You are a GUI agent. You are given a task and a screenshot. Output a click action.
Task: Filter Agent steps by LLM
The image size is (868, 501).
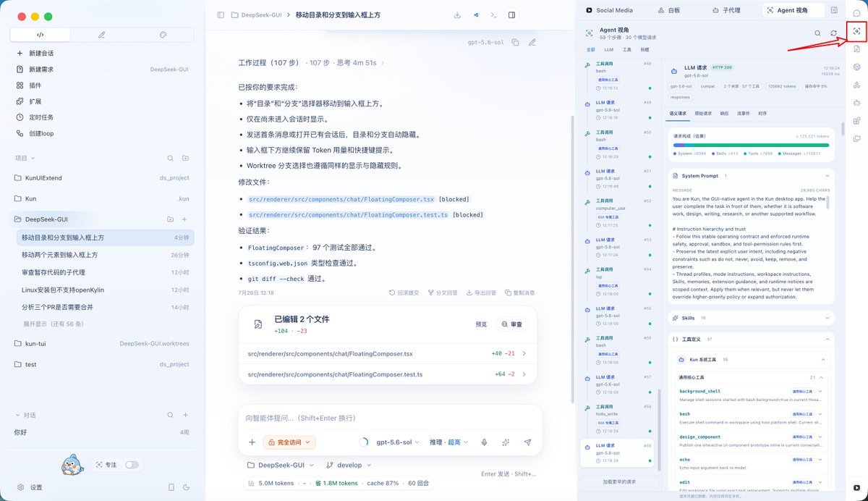609,49
